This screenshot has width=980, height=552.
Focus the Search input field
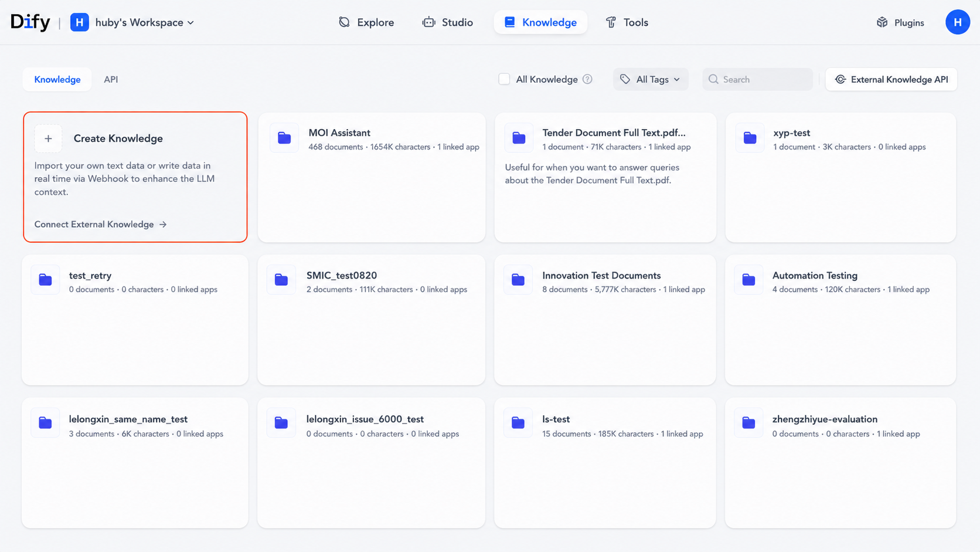click(x=757, y=79)
